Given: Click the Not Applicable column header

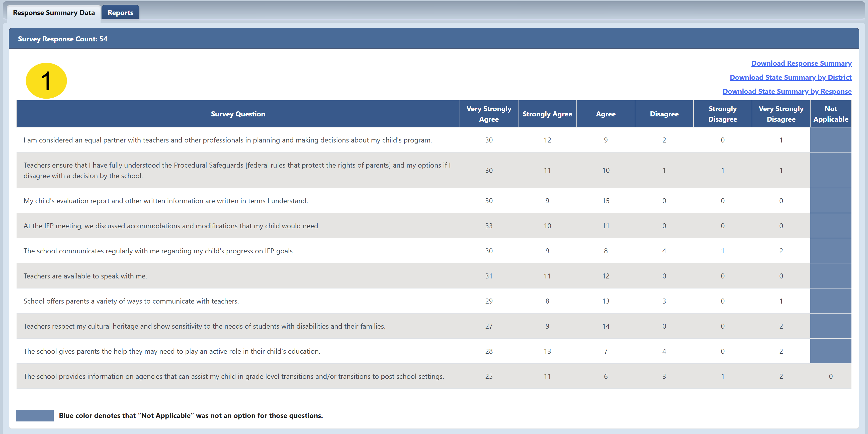Looking at the screenshot, I should tap(830, 114).
